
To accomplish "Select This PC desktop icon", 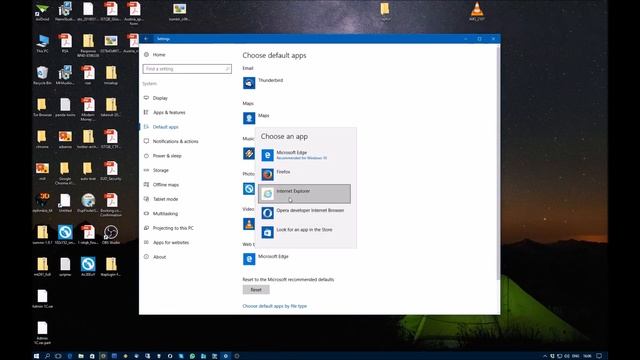I will point(42,43).
